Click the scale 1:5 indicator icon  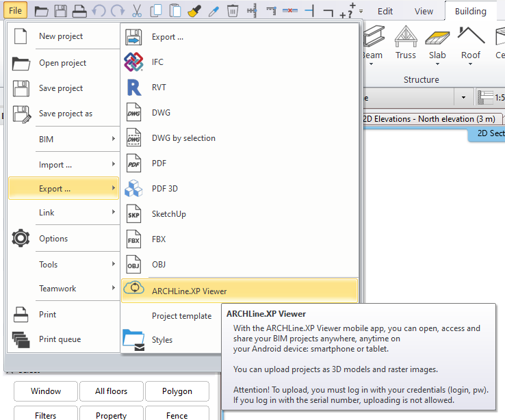tap(486, 97)
